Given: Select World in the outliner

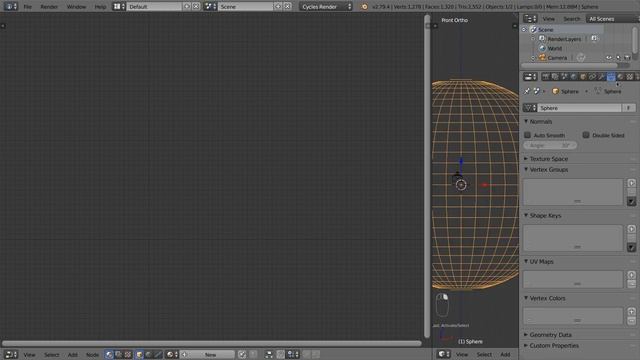Looking at the screenshot, I should (555, 48).
